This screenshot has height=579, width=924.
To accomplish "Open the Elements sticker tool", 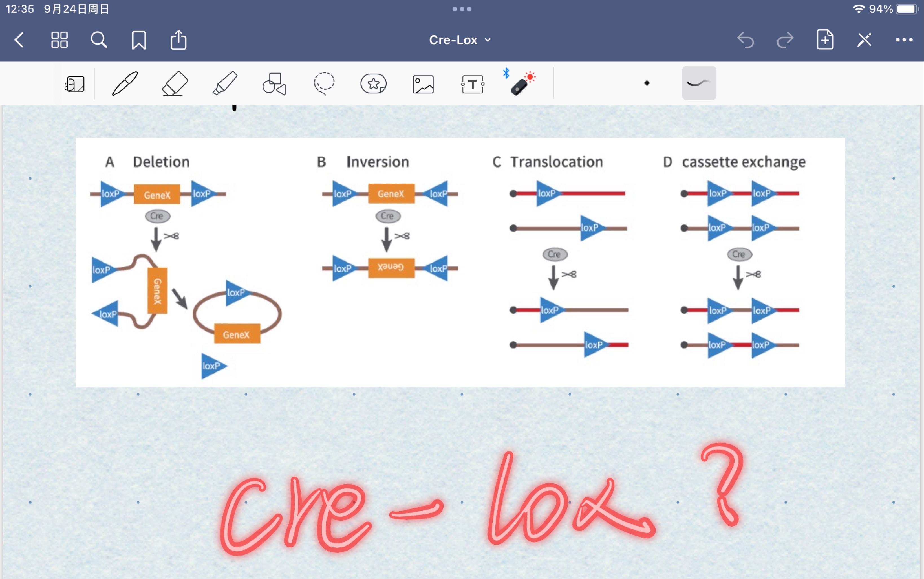I will tap(374, 83).
